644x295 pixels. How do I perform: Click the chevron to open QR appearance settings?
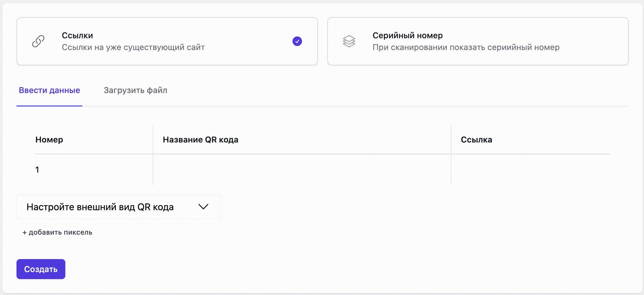(204, 207)
